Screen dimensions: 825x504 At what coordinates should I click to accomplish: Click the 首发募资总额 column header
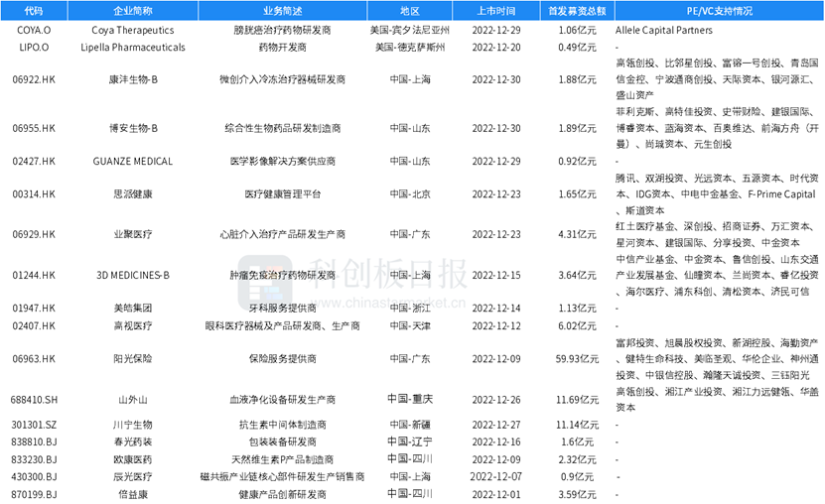pyautogui.click(x=577, y=11)
